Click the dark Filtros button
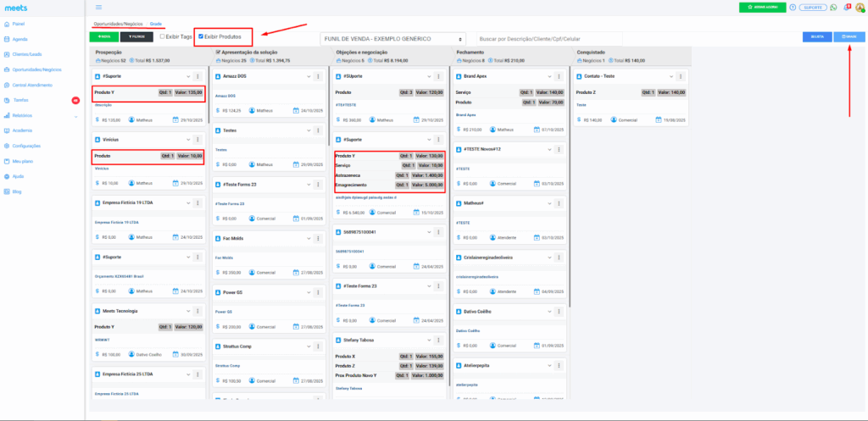The image size is (868, 421). coord(136,37)
